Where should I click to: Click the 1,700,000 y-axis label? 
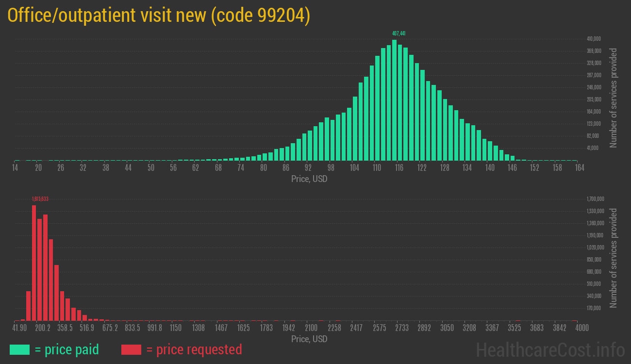(x=595, y=199)
